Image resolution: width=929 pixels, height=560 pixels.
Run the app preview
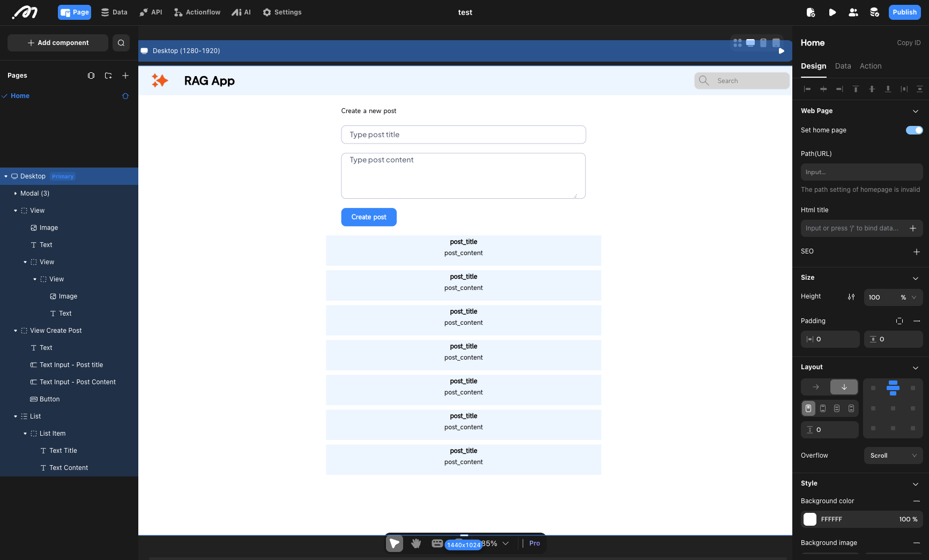point(833,12)
